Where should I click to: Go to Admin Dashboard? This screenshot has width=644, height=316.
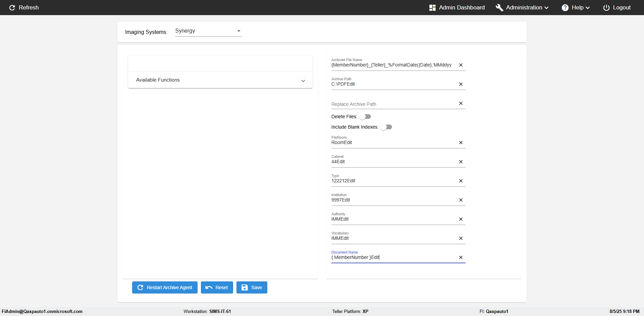point(457,7)
